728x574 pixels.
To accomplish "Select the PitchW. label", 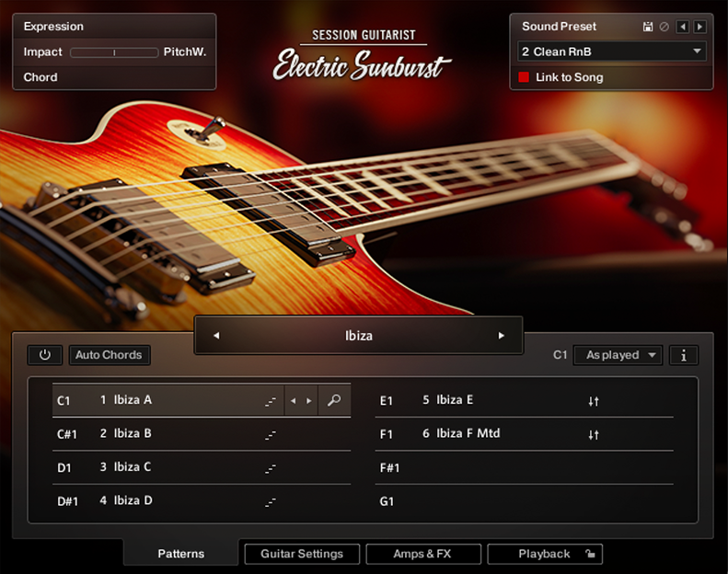I will point(185,52).
